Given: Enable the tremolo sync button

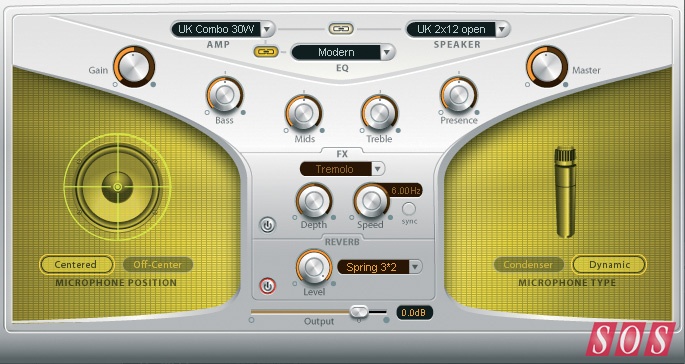Looking at the screenshot, I should point(409,209).
